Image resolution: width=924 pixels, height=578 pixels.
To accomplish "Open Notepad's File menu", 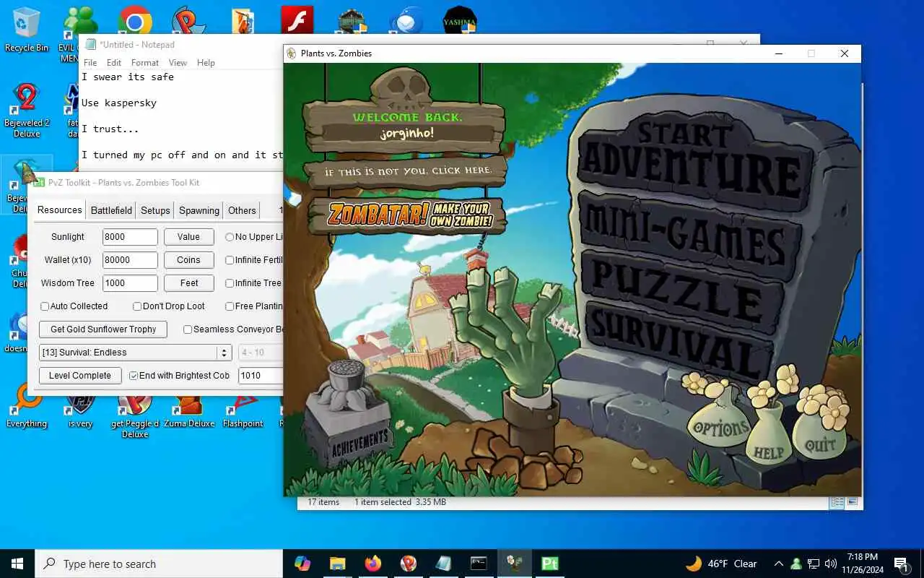I will (x=90, y=63).
